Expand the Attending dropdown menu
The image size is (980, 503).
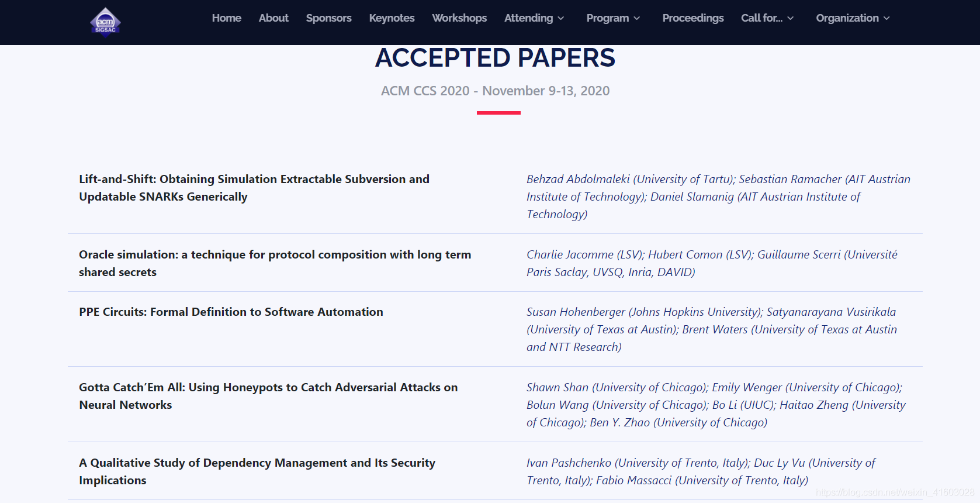(534, 18)
